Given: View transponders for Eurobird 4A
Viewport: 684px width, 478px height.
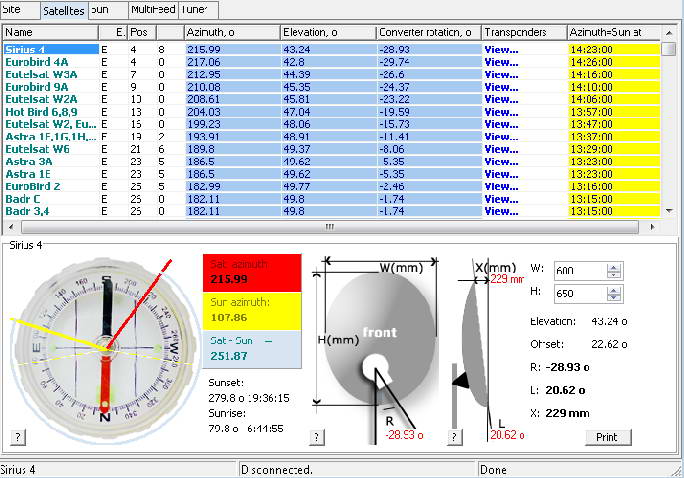Looking at the screenshot, I should [x=501, y=62].
